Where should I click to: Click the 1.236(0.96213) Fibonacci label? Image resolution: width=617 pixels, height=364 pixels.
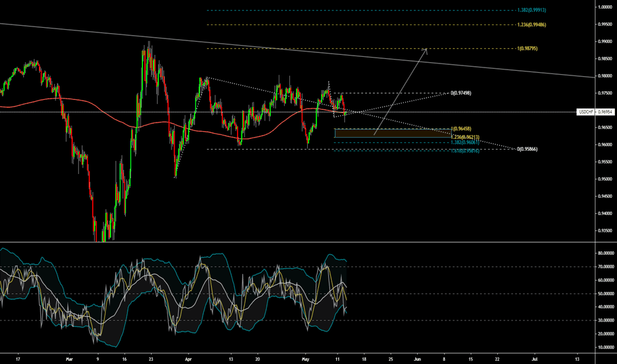click(465, 137)
